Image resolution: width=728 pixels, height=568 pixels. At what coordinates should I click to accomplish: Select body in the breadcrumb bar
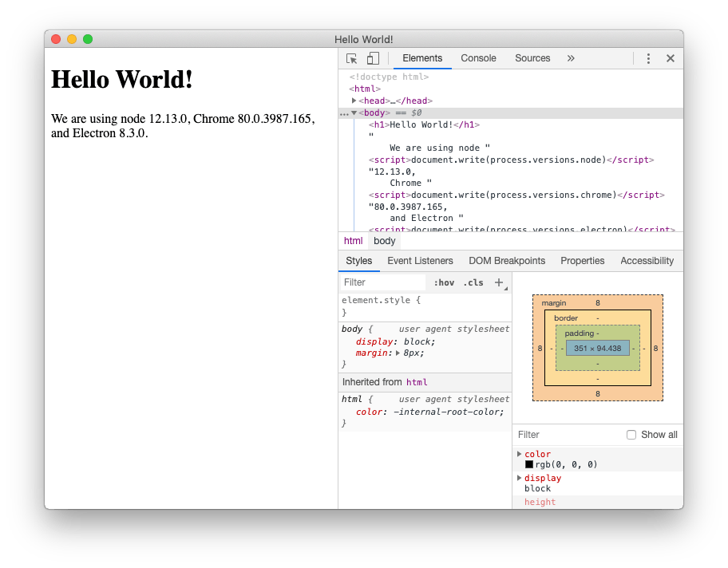[x=384, y=241]
